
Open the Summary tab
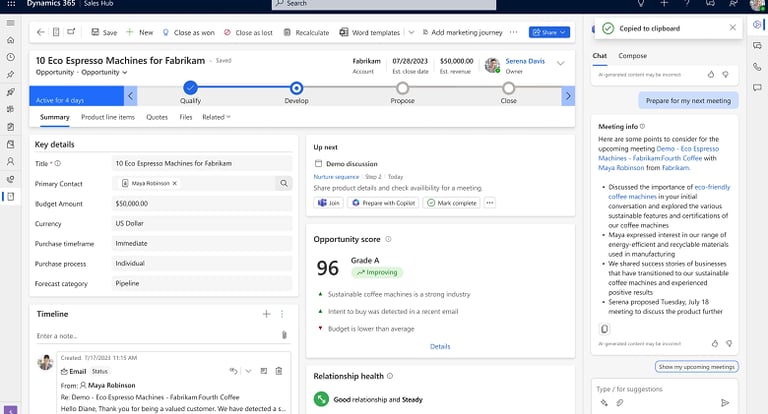tap(54, 117)
